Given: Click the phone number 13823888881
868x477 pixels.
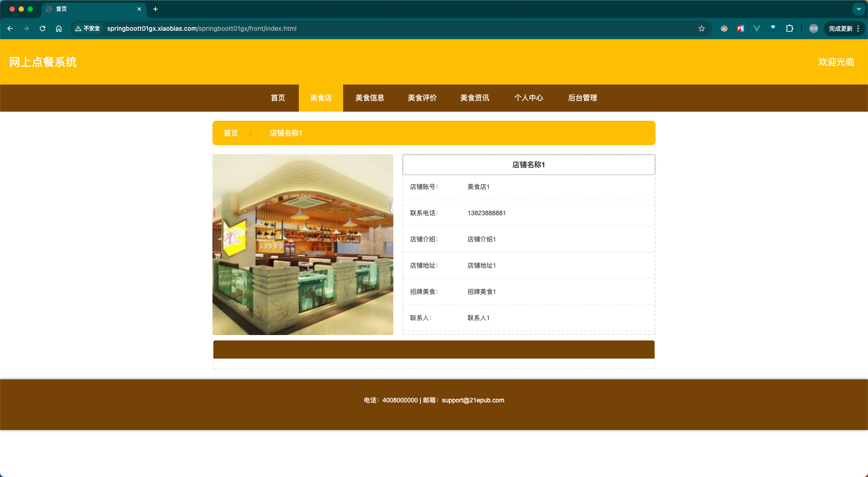Looking at the screenshot, I should tap(486, 213).
